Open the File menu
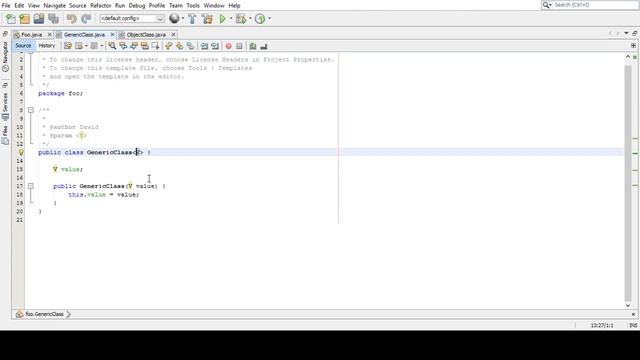 [x=6, y=6]
